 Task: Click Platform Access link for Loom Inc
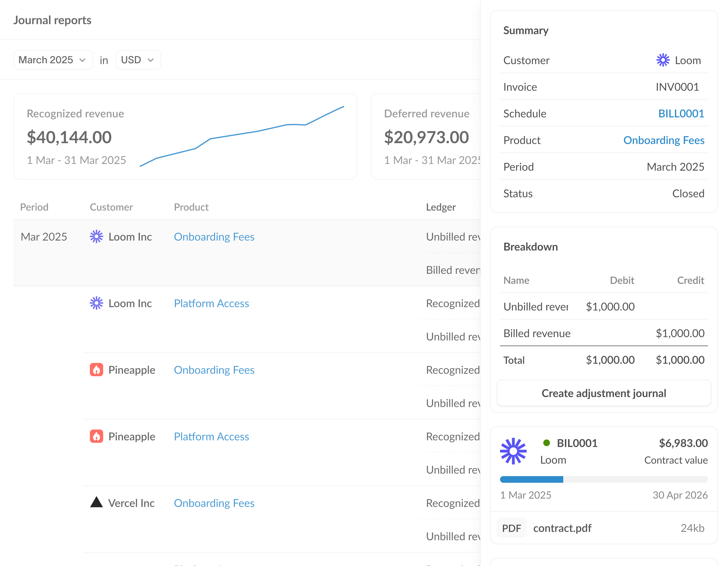211,304
